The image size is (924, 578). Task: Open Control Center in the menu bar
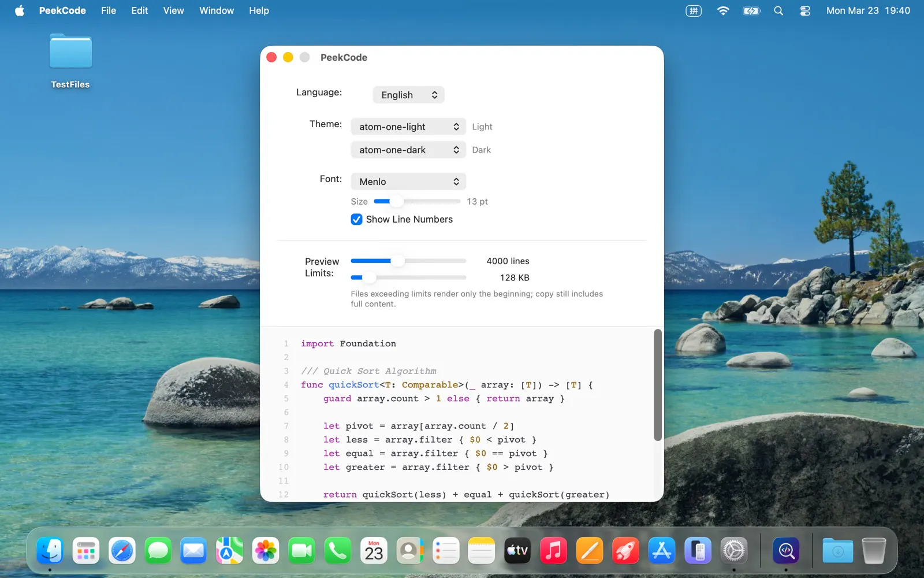pos(805,10)
